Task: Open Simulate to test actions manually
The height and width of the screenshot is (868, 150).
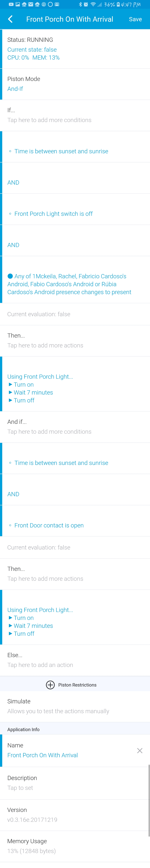Action: click(x=75, y=706)
